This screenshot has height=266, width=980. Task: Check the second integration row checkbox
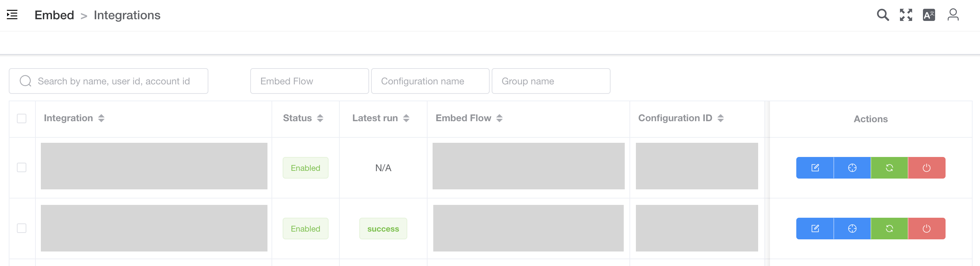click(22, 228)
